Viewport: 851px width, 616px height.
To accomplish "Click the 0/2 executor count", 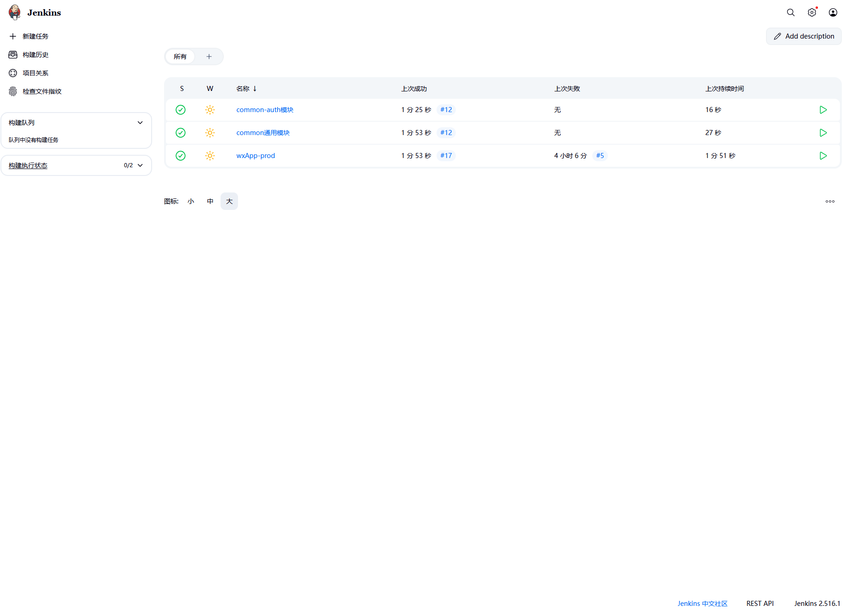I will tap(128, 165).
